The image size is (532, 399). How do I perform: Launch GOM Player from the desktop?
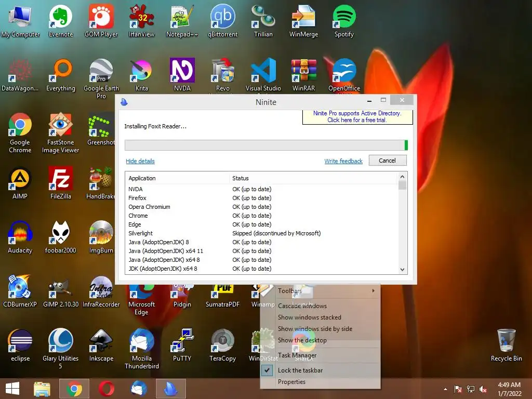coord(101,21)
